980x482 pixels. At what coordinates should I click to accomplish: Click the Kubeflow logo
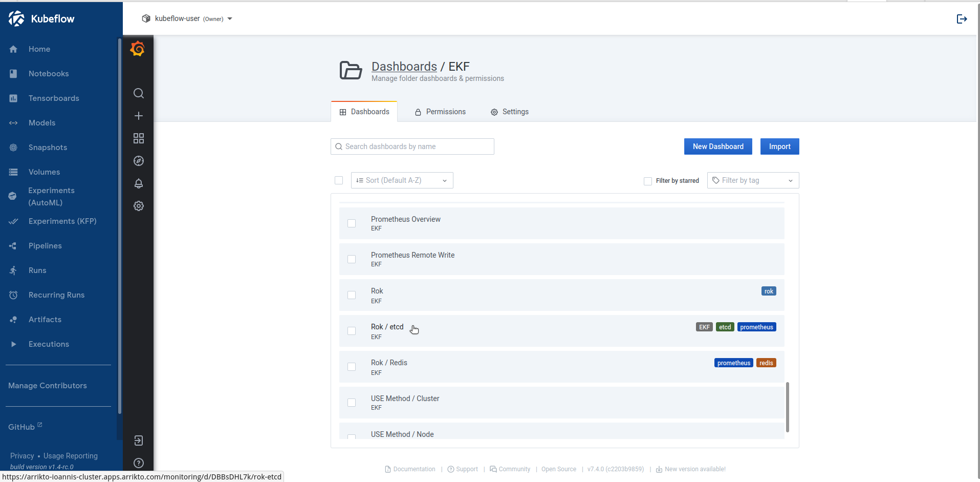[x=41, y=18]
